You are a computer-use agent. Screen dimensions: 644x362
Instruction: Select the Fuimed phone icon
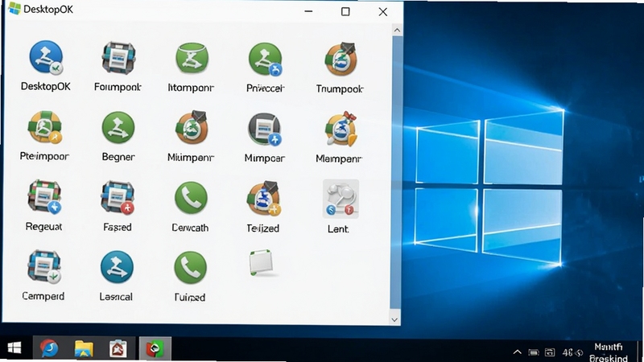point(190,268)
